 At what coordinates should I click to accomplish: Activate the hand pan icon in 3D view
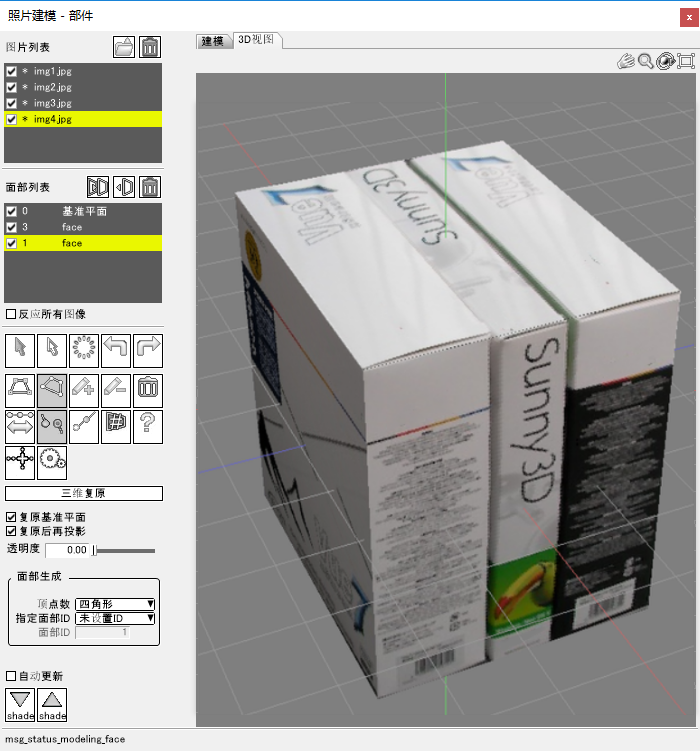point(626,61)
